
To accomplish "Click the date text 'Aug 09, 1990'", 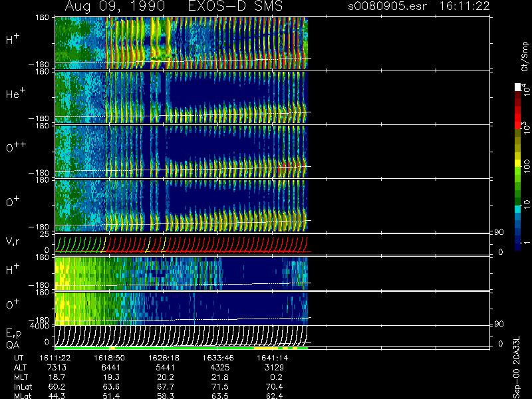I will pyautogui.click(x=115, y=6).
